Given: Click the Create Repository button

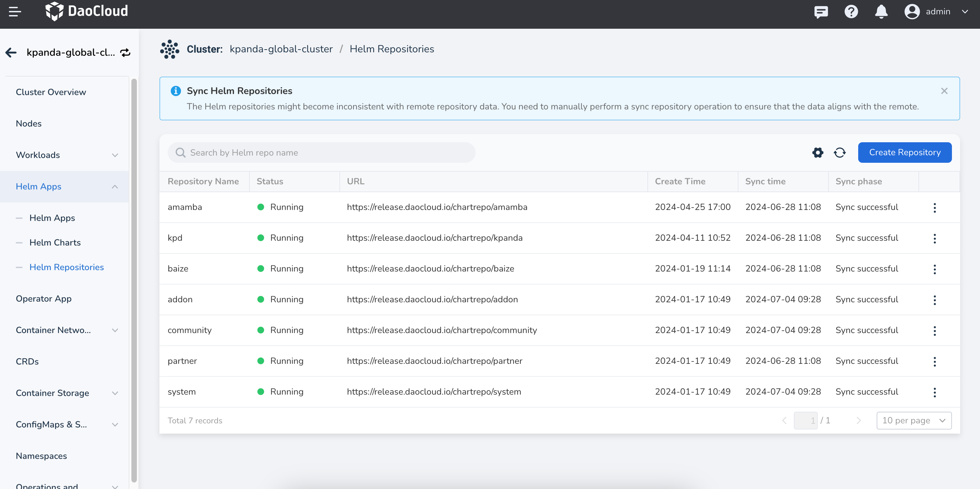Looking at the screenshot, I should [x=905, y=152].
